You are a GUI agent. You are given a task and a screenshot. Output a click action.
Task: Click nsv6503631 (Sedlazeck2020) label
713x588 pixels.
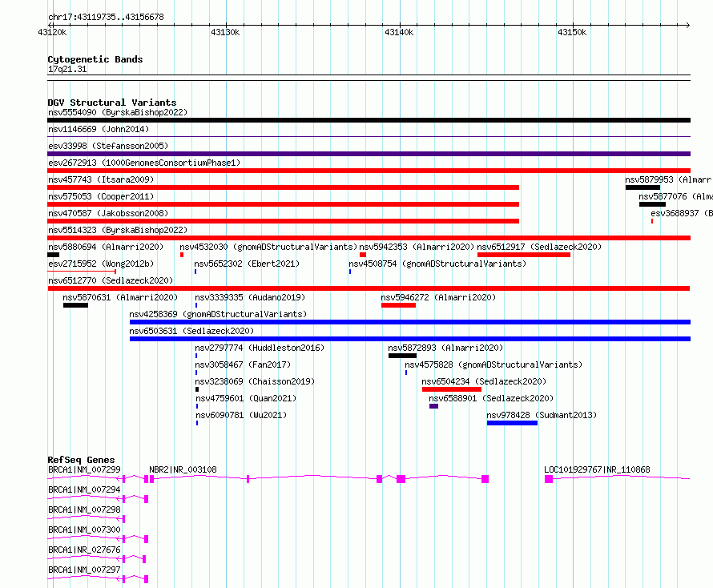(191, 331)
